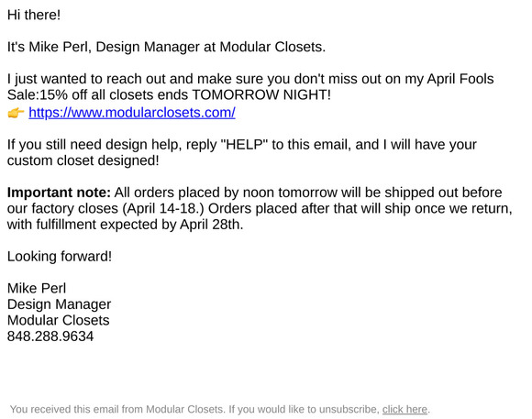This screenshot has height=419, width=532.
Task: Click the pointing hand emoji icon
Action: pos(16,113)
